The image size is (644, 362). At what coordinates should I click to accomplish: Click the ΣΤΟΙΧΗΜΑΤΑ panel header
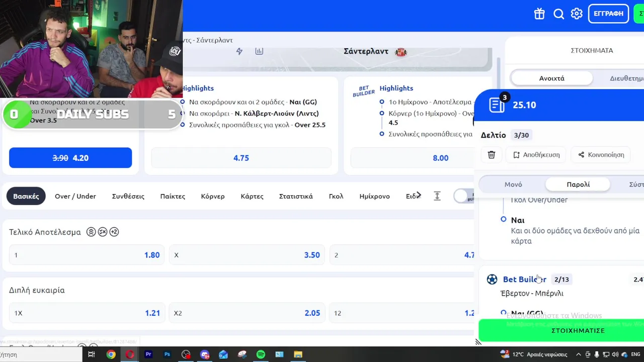click(592, 50)
